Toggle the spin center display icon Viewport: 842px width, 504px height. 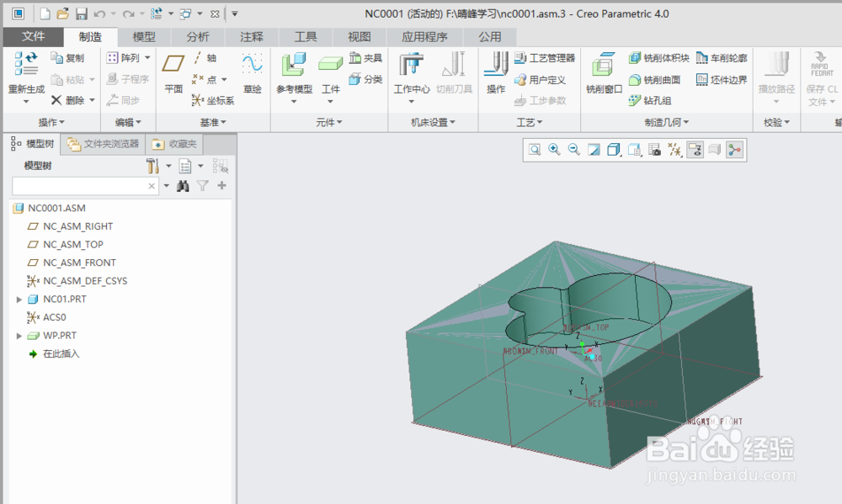point(734,150)
